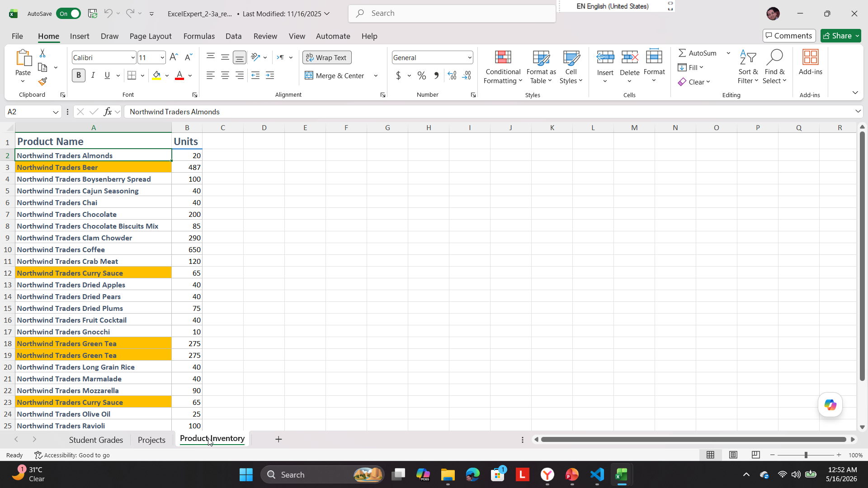Expand the Sort & Filter menu

click(x=748, y=67)
